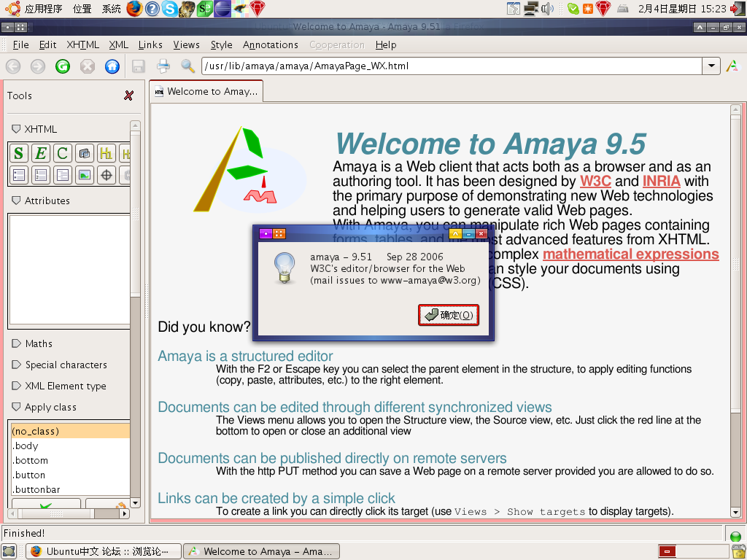Select the .bottom class

click(x=71, y=461)
